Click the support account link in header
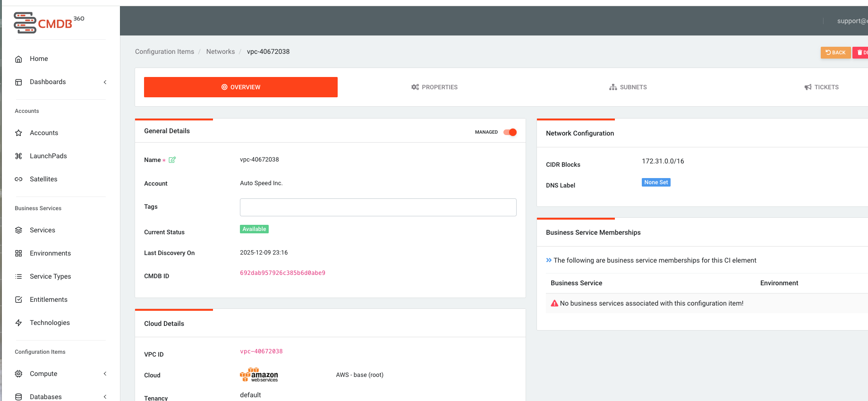This screenshot has height=401, width=868. click(x=852, y=21)
